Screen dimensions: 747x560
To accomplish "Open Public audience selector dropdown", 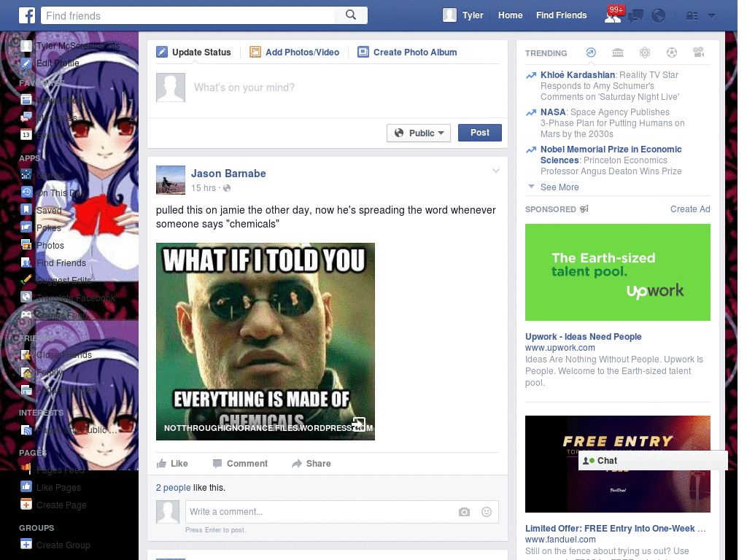I will 419,133.
